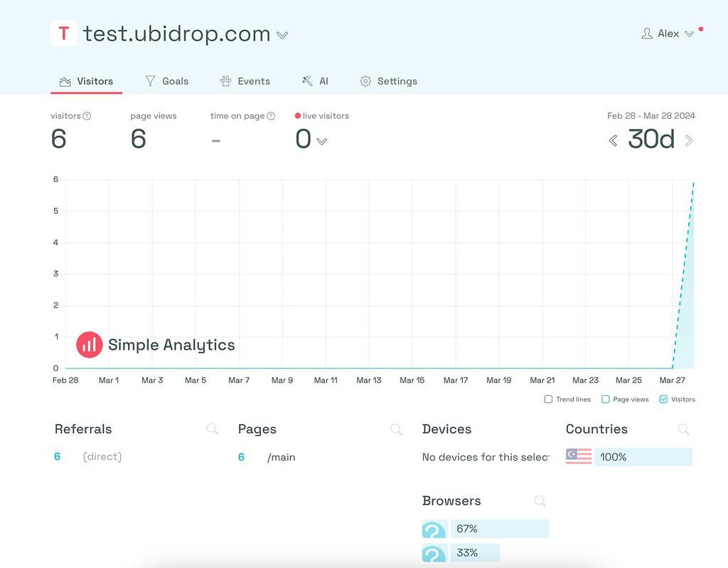The height and width of the screenshot is (568, 728).
Task: Enable the Page views checkbox
Action: (x=606, y=400)
